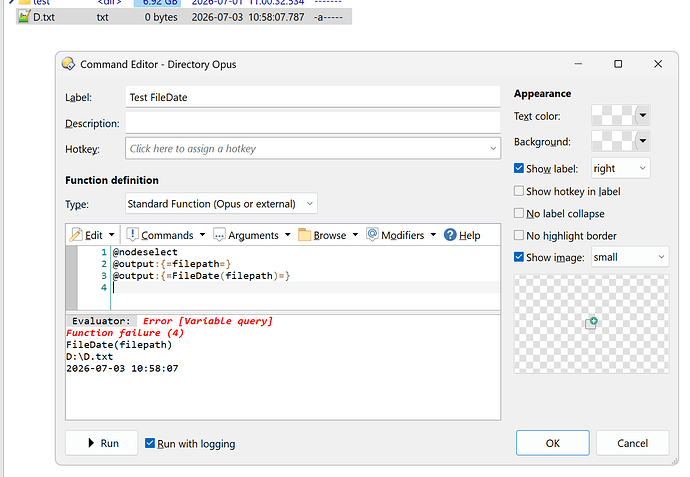Screen dimensions: 690x477
Task: Click the 0 bytes size cell
Action: coord(161,17)
